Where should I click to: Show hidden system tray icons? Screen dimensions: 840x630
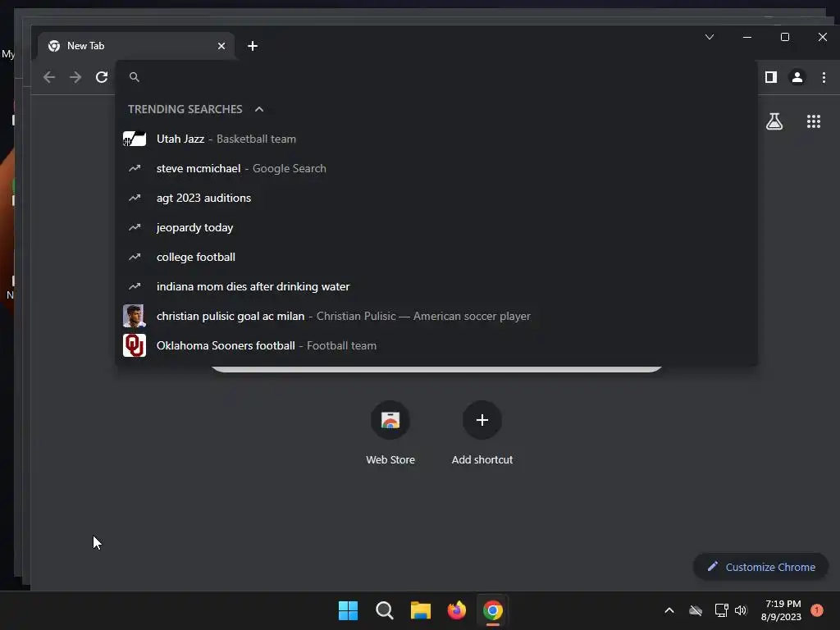(669, 610)
